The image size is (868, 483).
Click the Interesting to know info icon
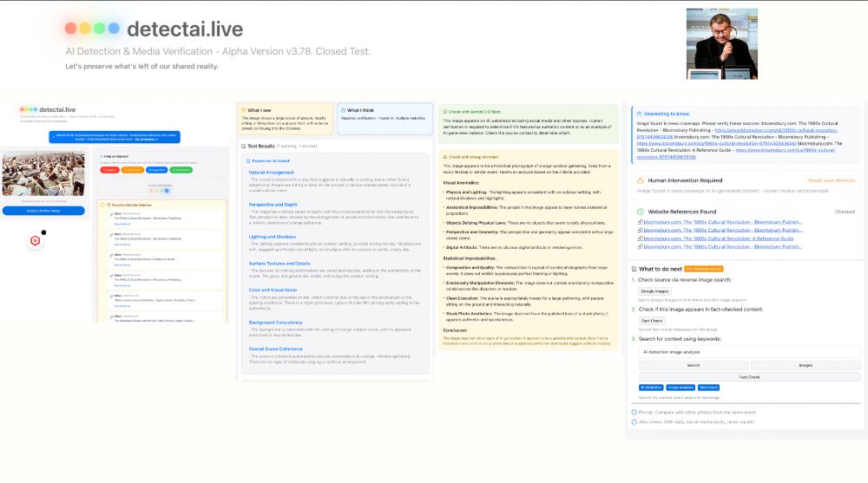[x=639, y=114]
